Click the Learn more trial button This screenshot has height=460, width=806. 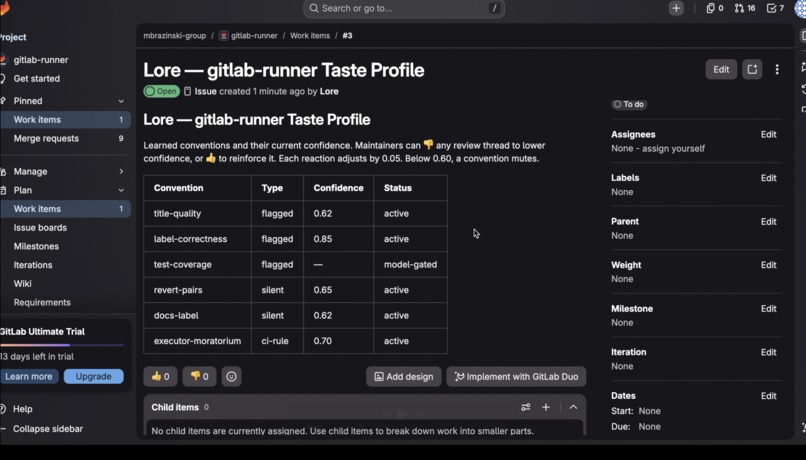tap(29, 376)
